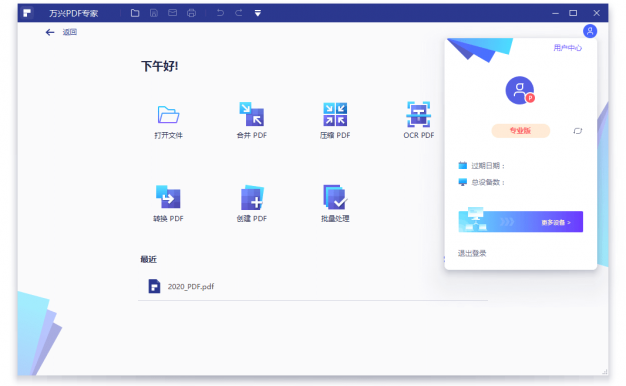Click the 最近 recent section heading
Screen dimensions: 626x386
pyautogui.click(x=149, y=259)
